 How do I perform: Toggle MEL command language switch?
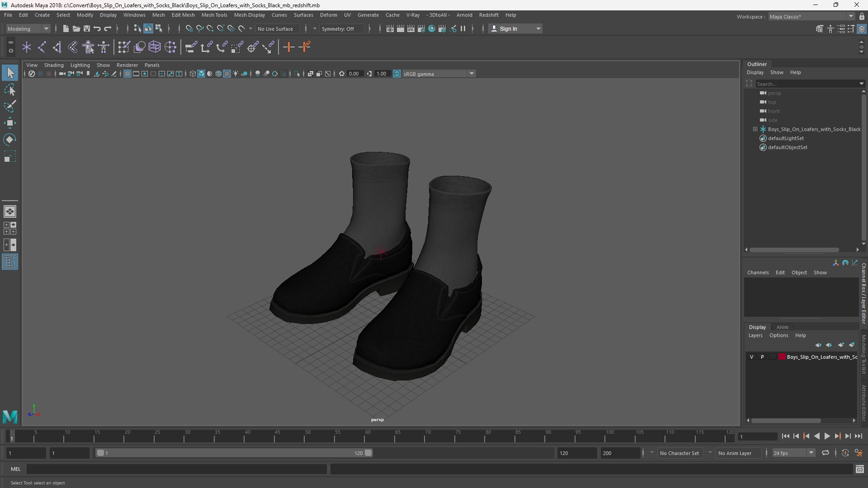[16, 469]
